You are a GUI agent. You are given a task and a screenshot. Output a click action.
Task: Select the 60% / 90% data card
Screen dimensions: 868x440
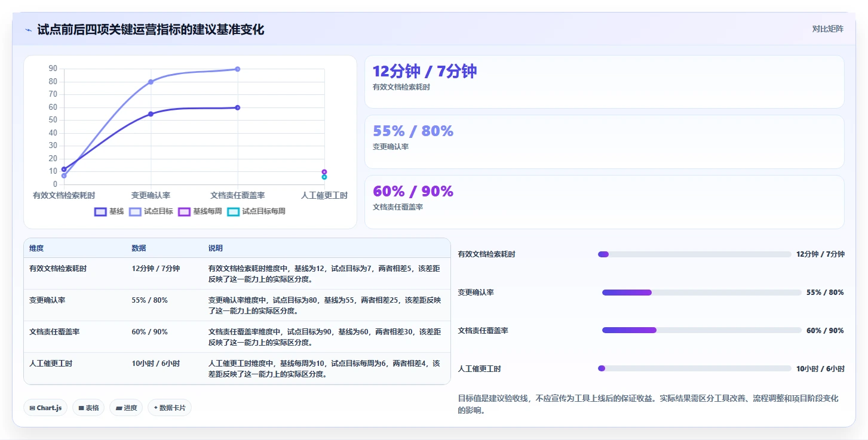[x=604, y=202]
